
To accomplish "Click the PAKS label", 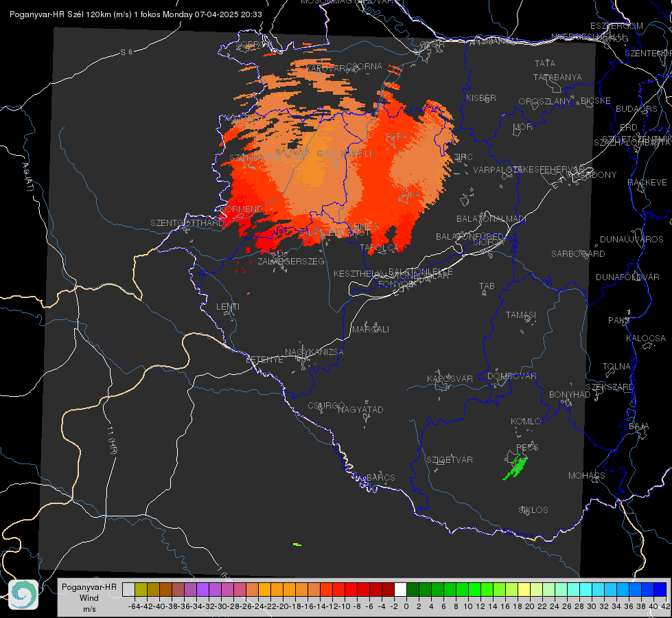I will tap(619, 321).
